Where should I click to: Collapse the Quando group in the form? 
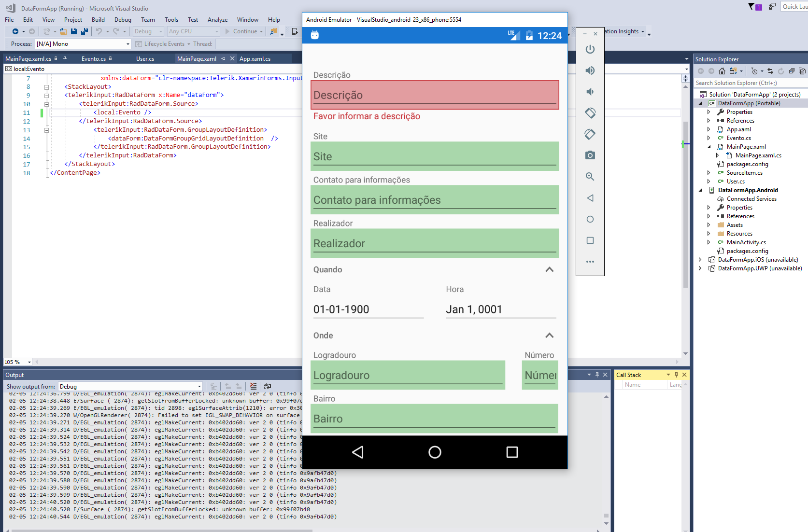click(549, 270)
